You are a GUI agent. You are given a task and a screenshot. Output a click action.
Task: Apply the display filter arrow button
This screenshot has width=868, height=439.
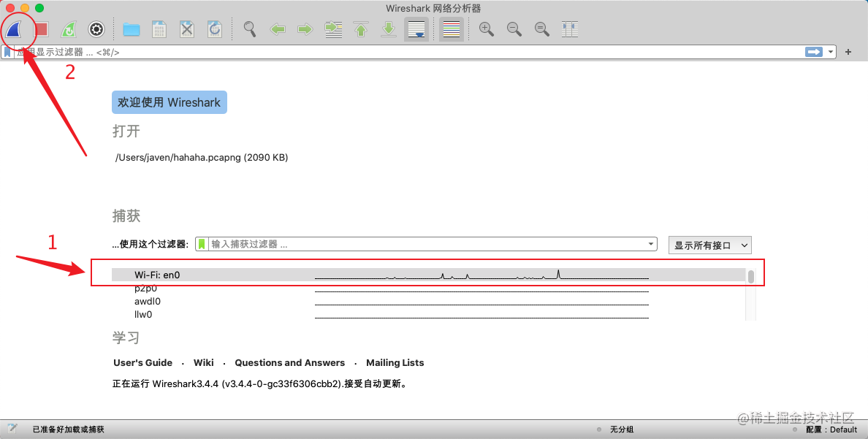pyautogui.click(x=814, y=51)
